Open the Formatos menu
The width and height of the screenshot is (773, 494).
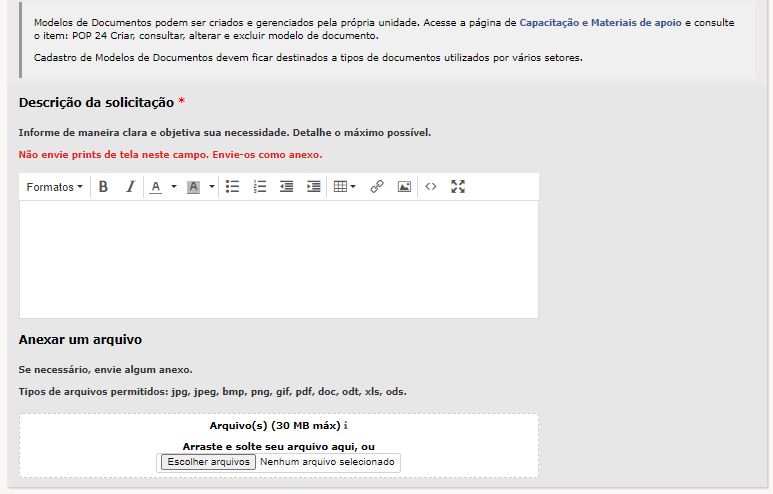click(x=54, y=187)
